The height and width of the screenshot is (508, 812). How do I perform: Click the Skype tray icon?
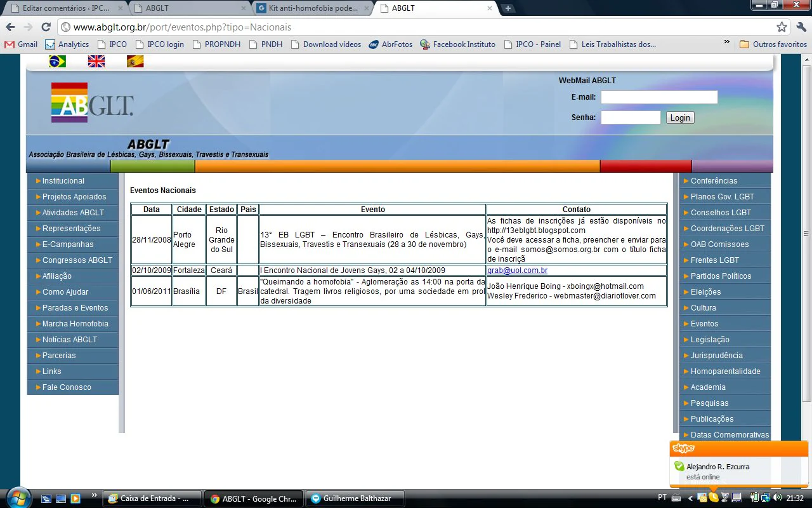713,498
